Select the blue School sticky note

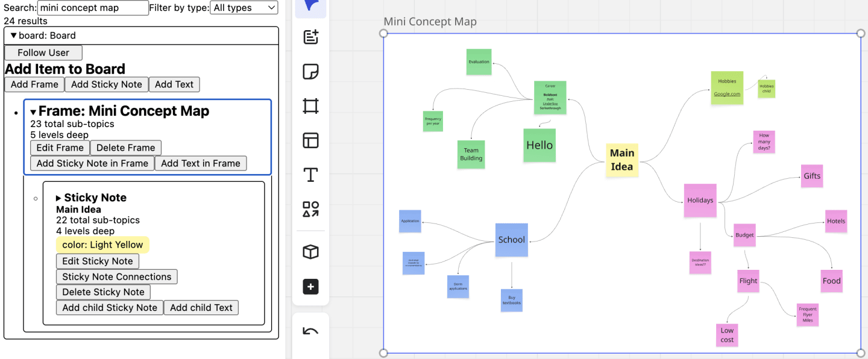pyautogui.click(x=512, y=240)
